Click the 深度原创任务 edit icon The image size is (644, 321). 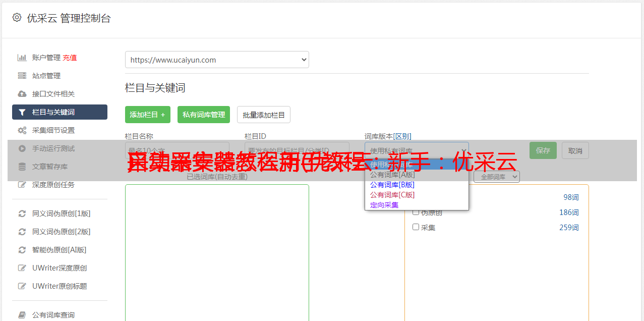(22, 185)
